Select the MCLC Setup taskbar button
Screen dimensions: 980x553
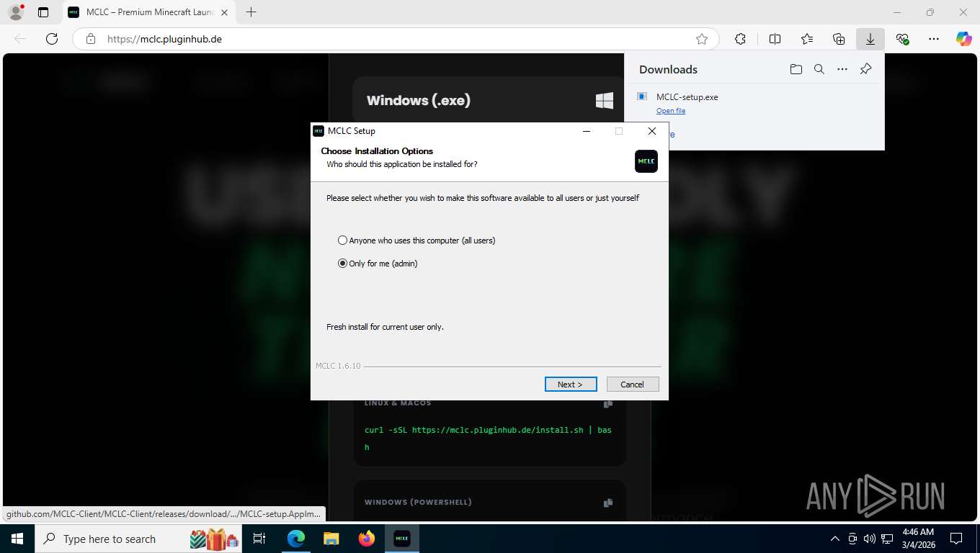point(402,539)
